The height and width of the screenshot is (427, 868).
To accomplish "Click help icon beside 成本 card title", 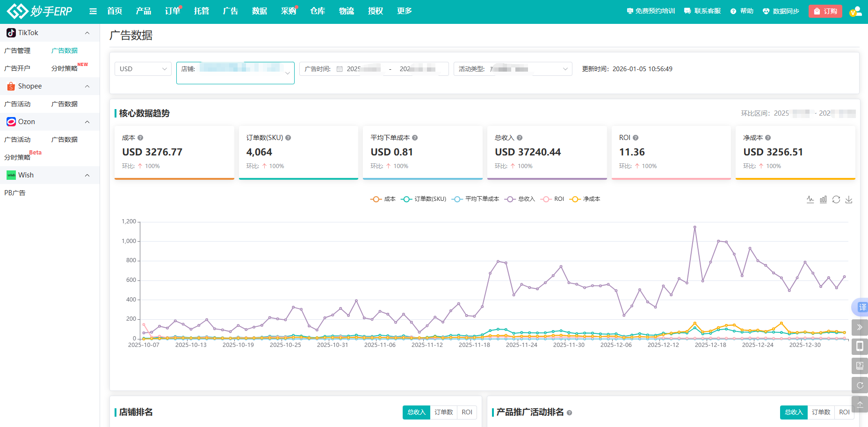I will 140,138.
